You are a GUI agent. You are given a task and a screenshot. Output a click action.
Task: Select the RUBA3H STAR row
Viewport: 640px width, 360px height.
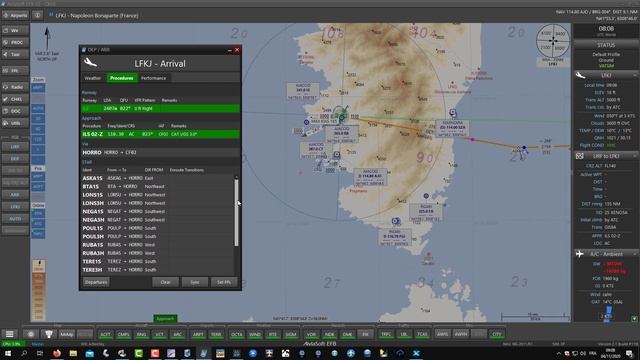coord(158,253)
